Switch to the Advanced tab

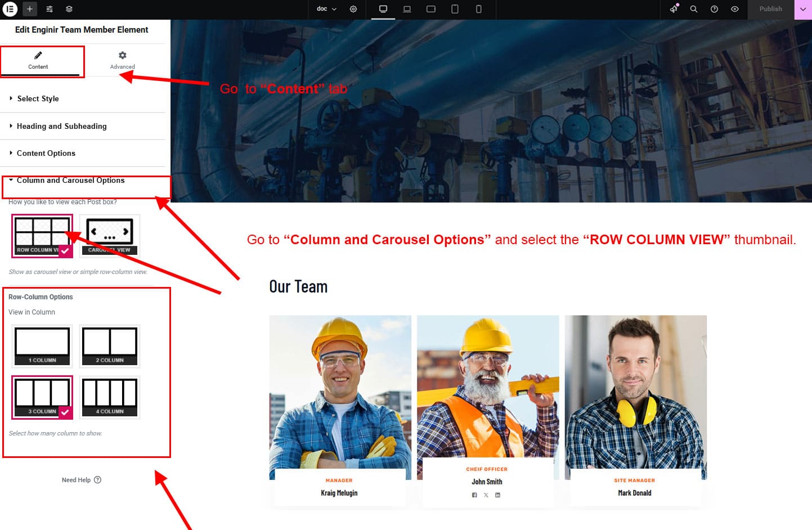tap(122, 60)
